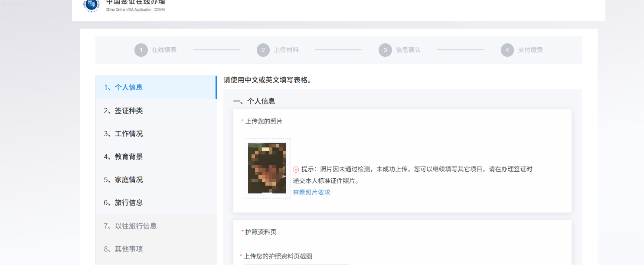Click the step 1 circle number
The width and height of the screenshot is (644, 265).
click(x=141, y=50)
